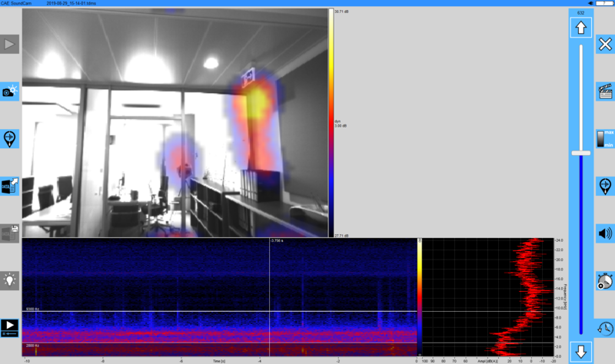The height and width of the screenshot is (364, 615).
Task: Click the X cancel icon in right sidebar
Action: click(x=604, y=45)
